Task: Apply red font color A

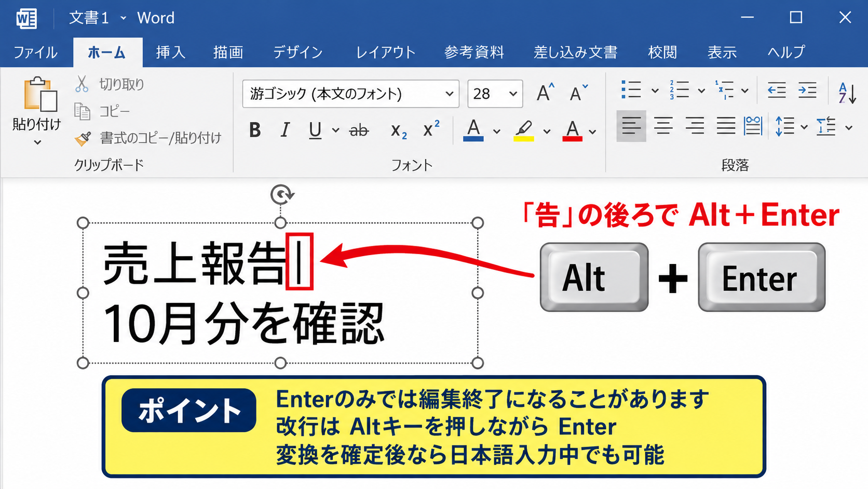Action: (x=572, y=130)
